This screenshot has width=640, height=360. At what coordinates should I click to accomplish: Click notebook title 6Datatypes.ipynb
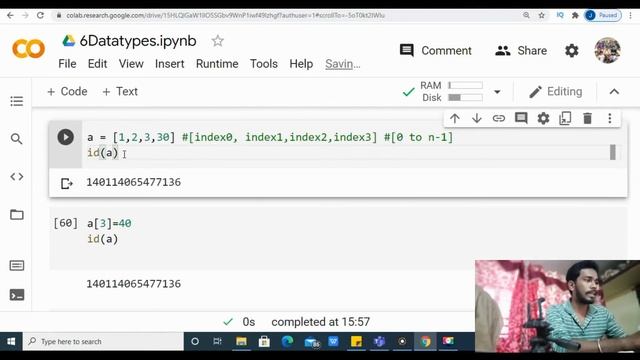pos(138,41)
